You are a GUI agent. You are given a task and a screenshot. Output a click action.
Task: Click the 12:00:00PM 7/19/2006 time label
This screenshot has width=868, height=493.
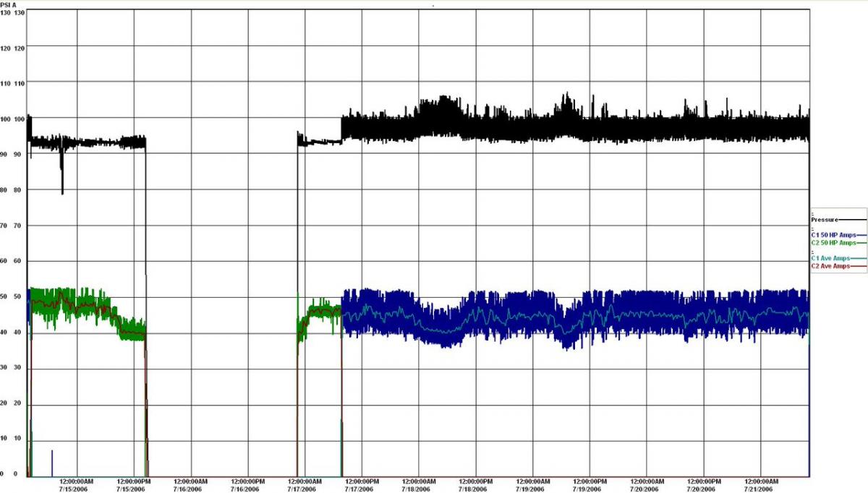point(590,485)
